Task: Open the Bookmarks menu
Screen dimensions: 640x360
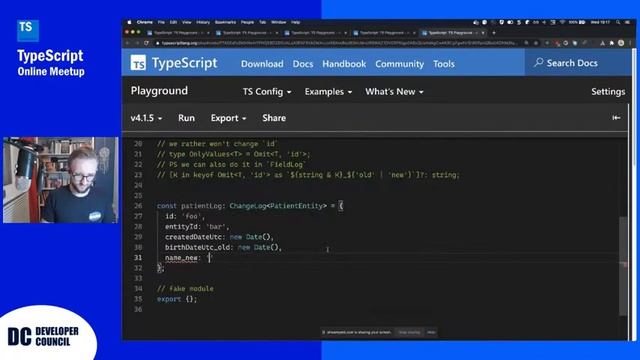Action: pos(225,22)
